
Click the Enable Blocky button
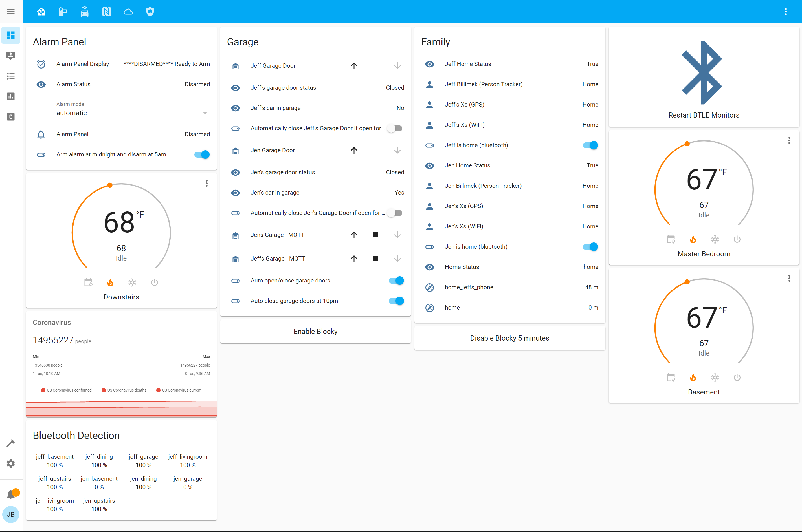tap(315, 331)
